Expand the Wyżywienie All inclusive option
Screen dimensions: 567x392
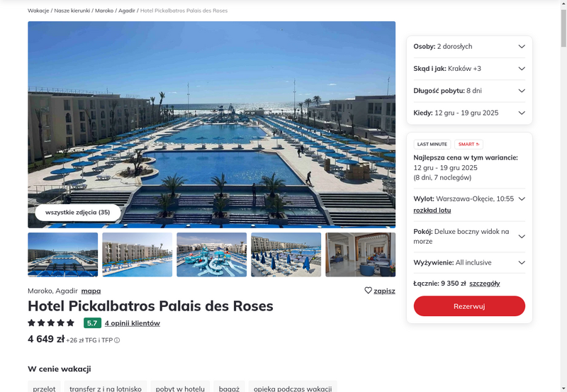(469, 262)
